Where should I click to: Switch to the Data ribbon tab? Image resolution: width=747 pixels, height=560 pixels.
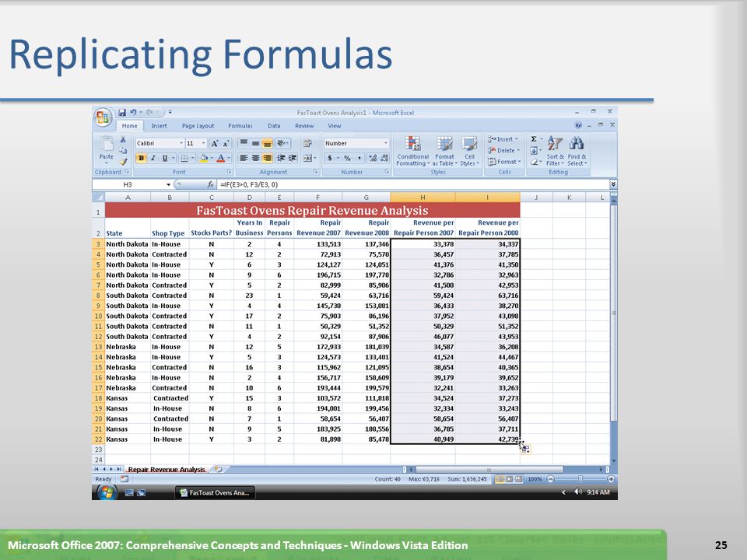(274, 126)
